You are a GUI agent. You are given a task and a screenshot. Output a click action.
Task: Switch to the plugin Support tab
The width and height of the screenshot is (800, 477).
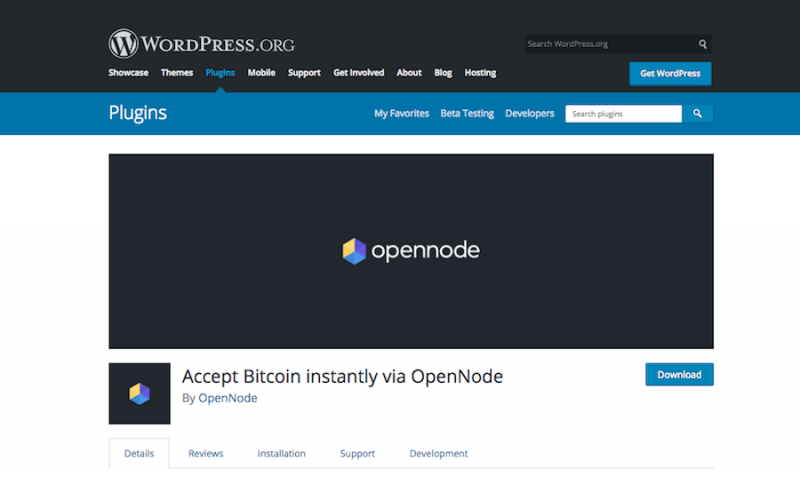[357, 453]
